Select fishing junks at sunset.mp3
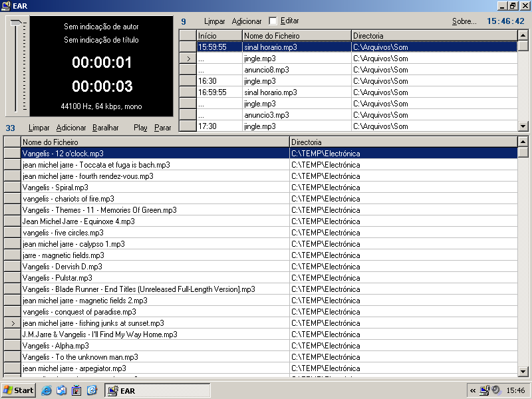 [x=269, y=323]
